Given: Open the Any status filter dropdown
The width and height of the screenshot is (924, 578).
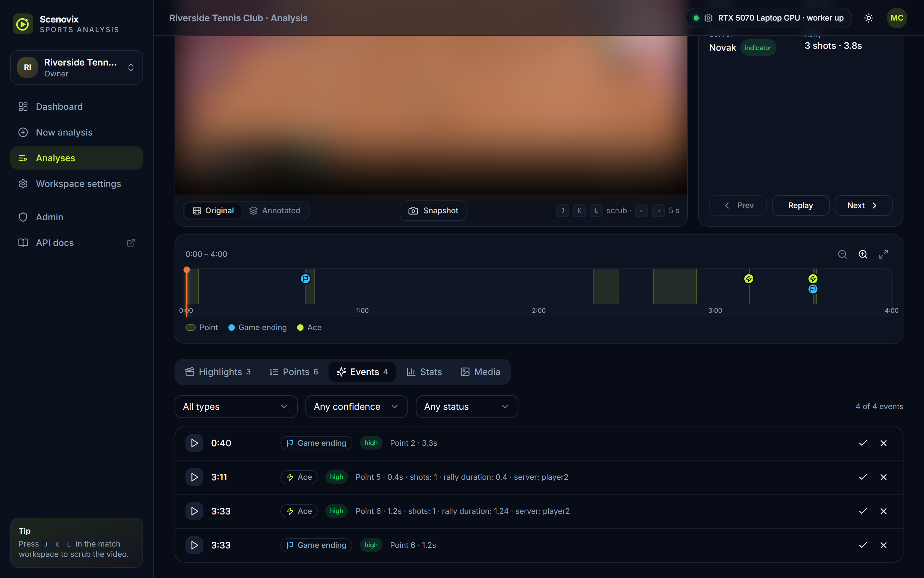Looking at the screenshot, I should point(466,406).
